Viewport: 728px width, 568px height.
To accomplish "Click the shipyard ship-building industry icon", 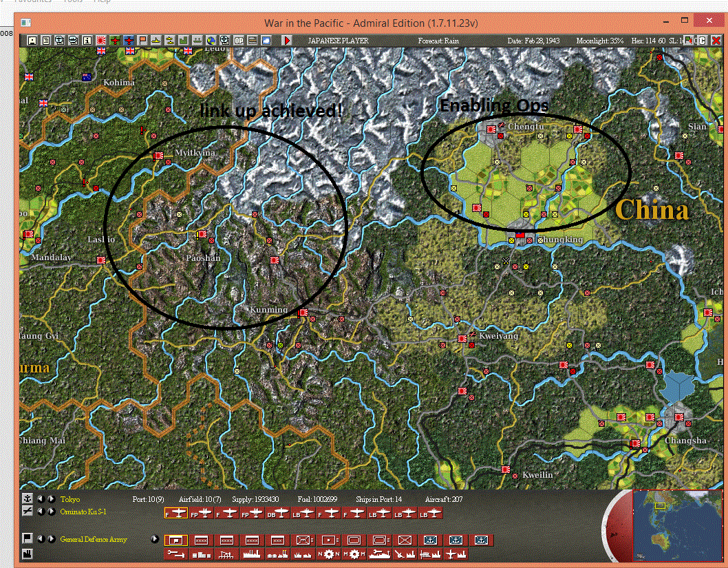I will coord(379,554).
